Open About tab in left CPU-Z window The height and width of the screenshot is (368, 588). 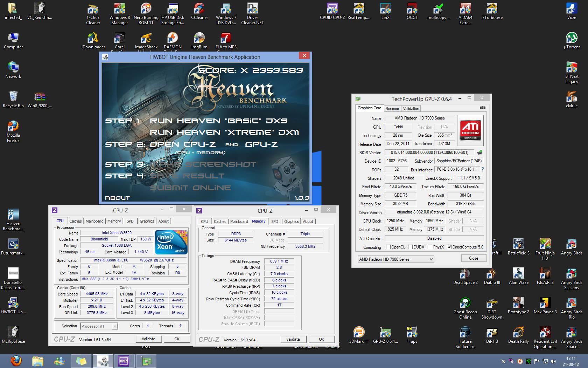(163, 221)
